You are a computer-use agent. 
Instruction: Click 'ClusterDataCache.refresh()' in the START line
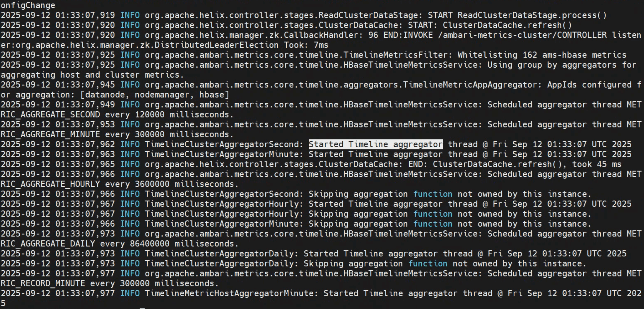pyautogui.click(x=507, y=25)
